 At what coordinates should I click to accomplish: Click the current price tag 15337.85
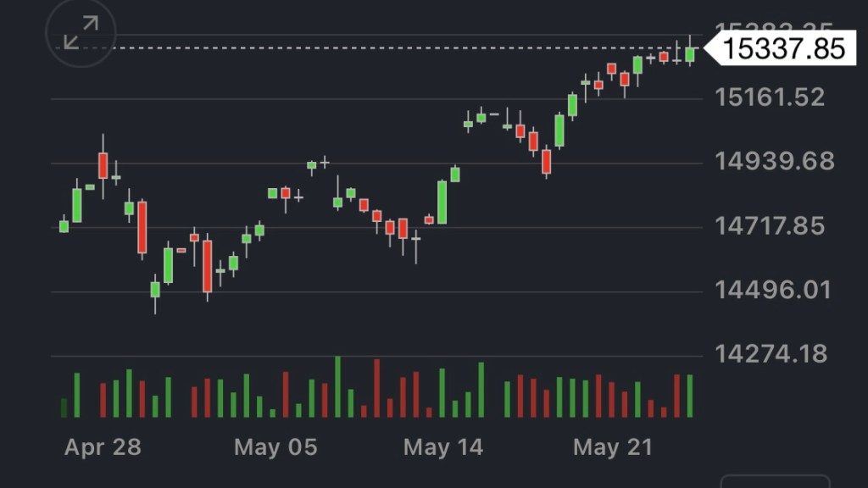[785, 48]
